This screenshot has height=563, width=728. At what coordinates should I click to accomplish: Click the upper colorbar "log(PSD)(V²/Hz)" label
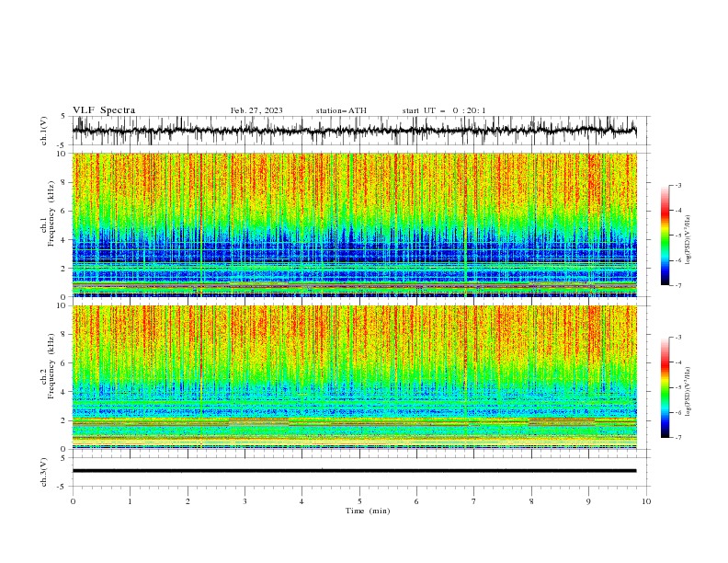pos(688,240)
